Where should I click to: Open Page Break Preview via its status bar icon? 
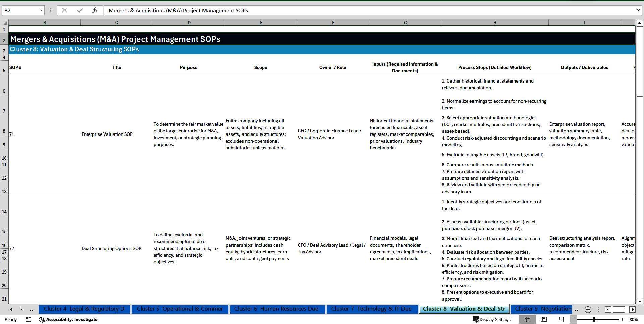click(560, 319)
